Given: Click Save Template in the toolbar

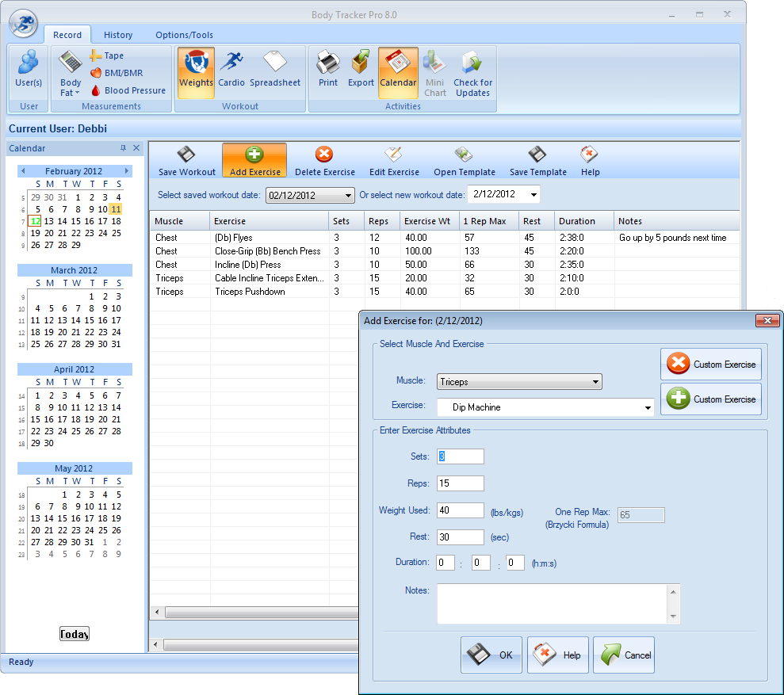Looking at the screenshot, I should [538, 161].
